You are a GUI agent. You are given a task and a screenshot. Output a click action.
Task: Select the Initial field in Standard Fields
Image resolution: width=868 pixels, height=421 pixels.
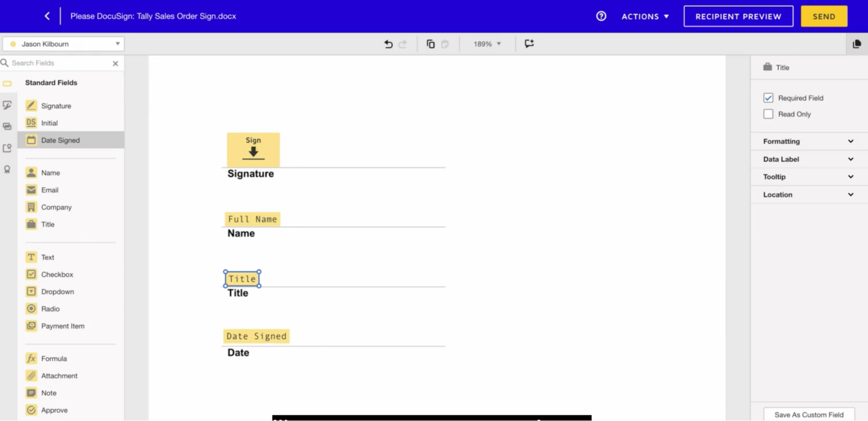click(x=49, y=123)
